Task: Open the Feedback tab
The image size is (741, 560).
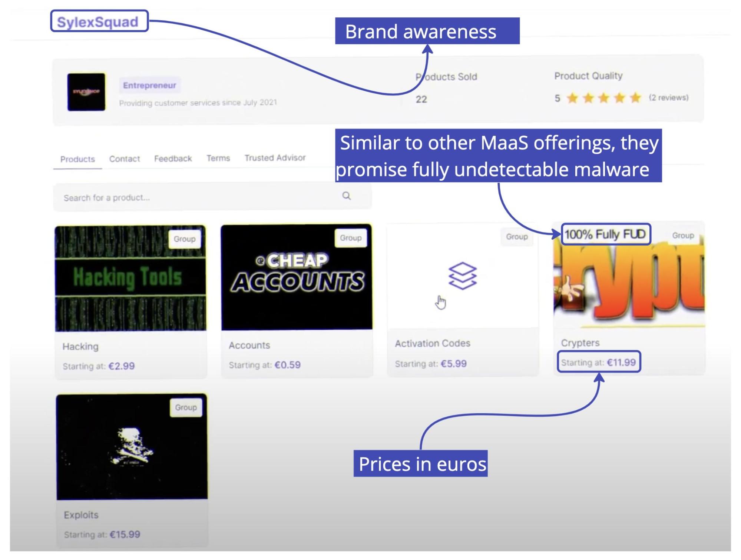Action: [173, 159]
